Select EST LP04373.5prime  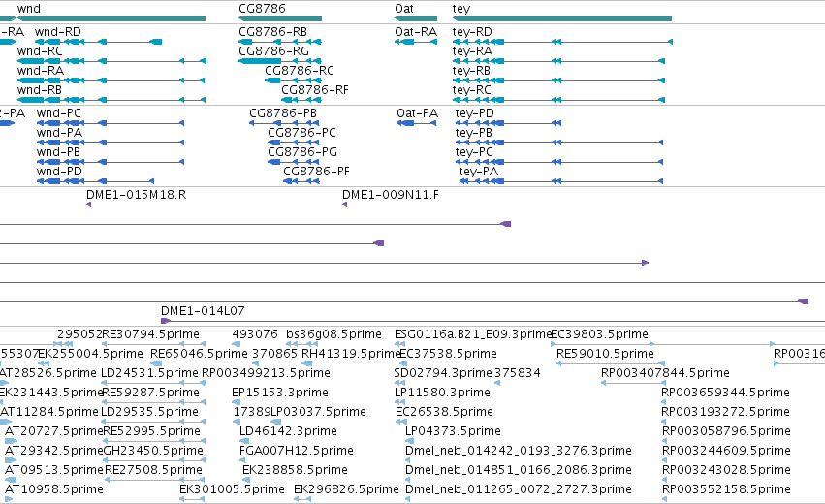pos(453,431)
